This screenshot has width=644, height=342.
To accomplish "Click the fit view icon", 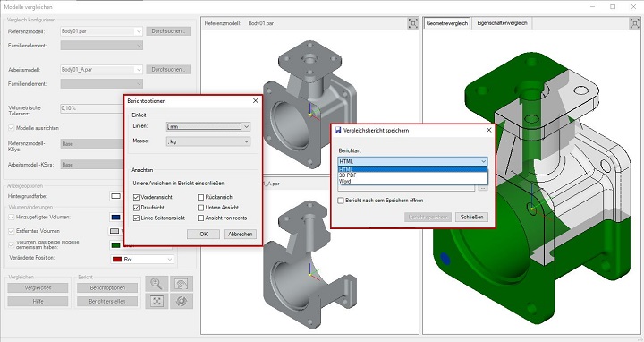I will click(157, 301).
